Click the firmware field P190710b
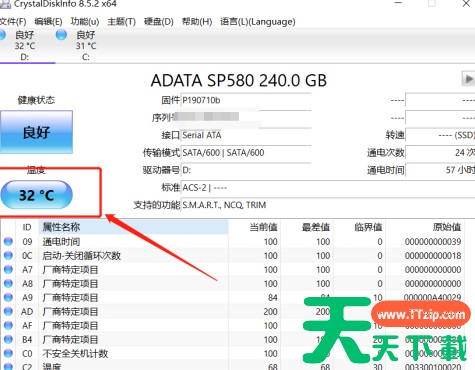 [x=246, y=100]
